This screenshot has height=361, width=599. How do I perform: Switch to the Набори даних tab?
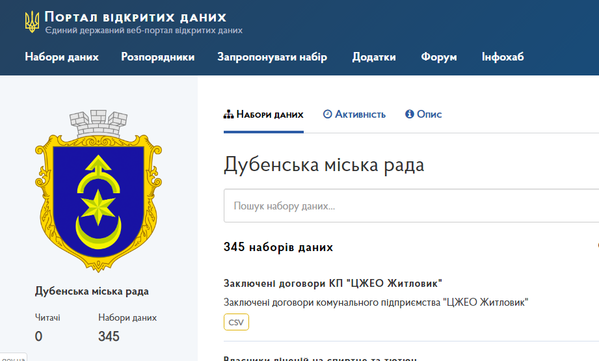(x=264, y=114)
